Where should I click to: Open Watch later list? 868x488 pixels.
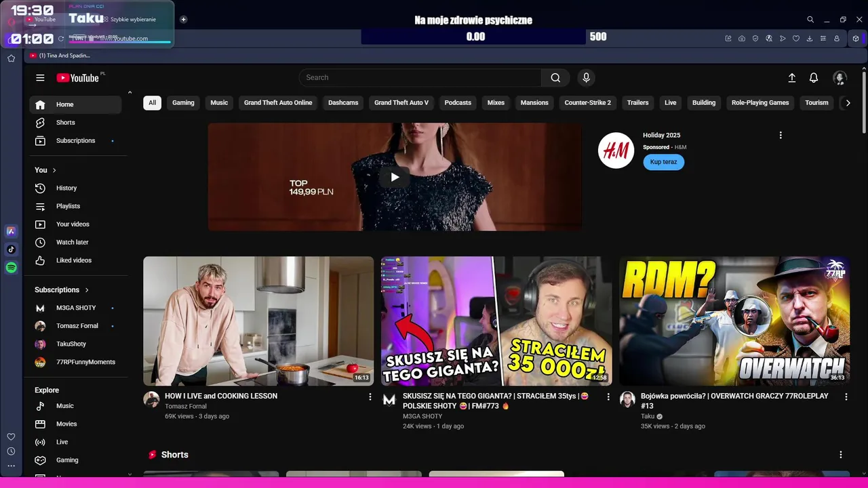point(75,243)
